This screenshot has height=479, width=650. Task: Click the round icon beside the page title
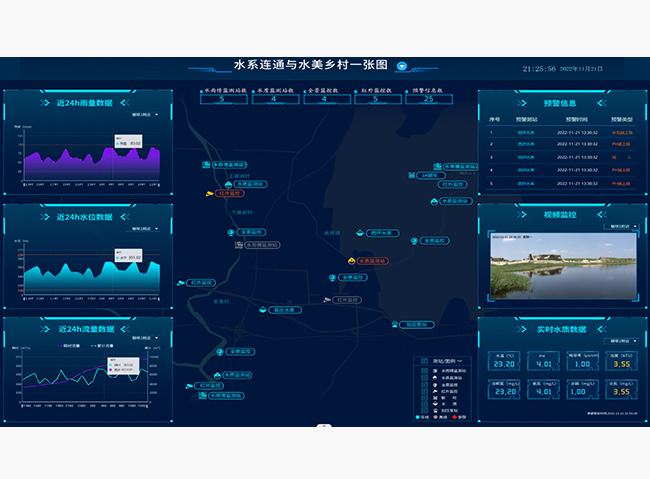401,67
